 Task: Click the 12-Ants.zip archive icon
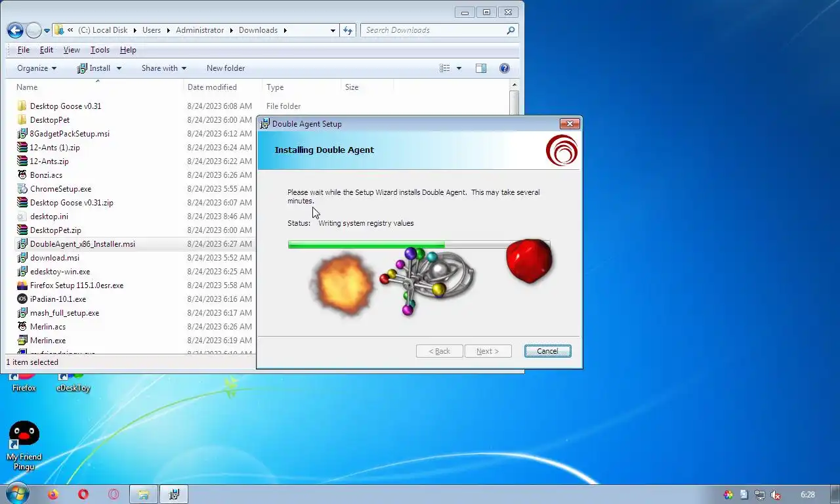[x=22, y=161]
